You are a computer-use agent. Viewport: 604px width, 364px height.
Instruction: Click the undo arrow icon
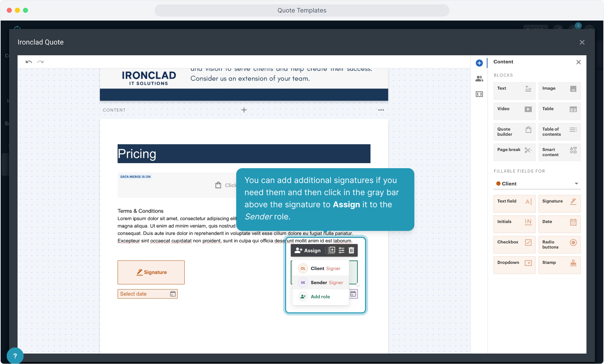point(29,62)
